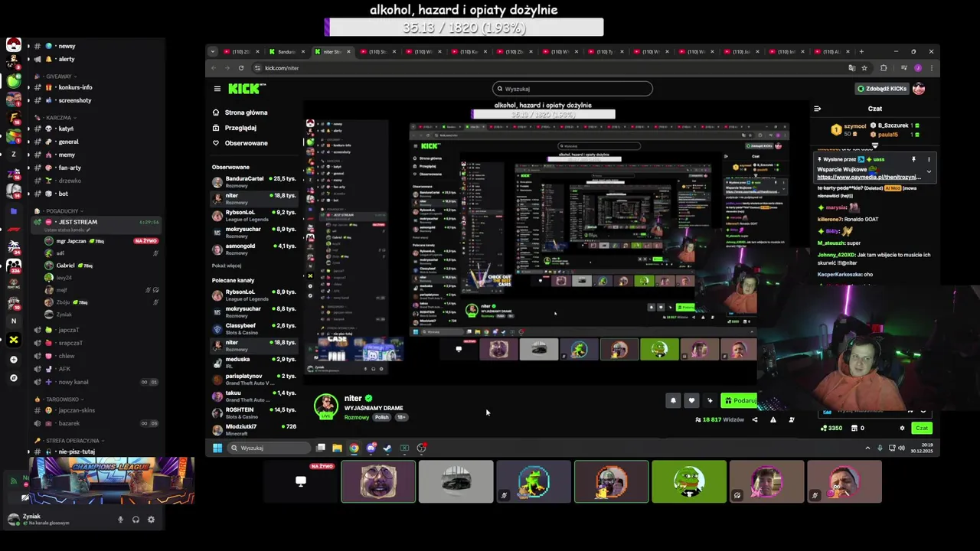The image size is (980, 551).
Task: Collapse the KARCZMA category in Discord
Action: (x=58, y=118)
